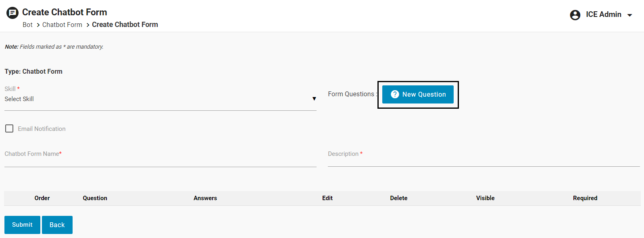The height and width of the screenshot is (238, 644).
Task: Click the question mark icon in New Question
Action: point(395,94)
